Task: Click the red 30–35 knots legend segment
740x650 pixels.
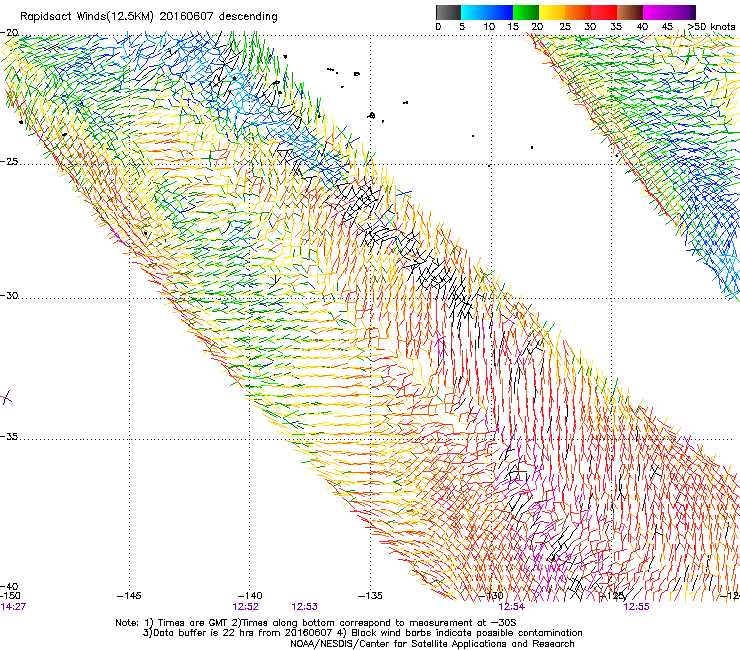Action: point(604,12)
